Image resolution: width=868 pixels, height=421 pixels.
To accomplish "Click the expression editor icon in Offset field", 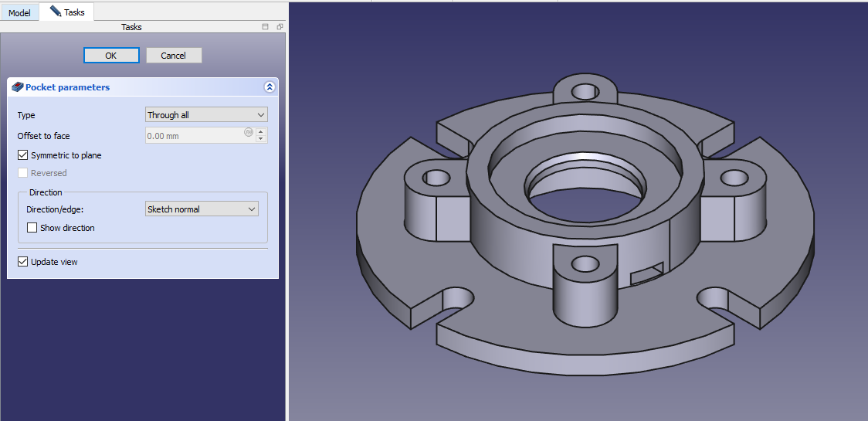I will click(x=249, y=132).
